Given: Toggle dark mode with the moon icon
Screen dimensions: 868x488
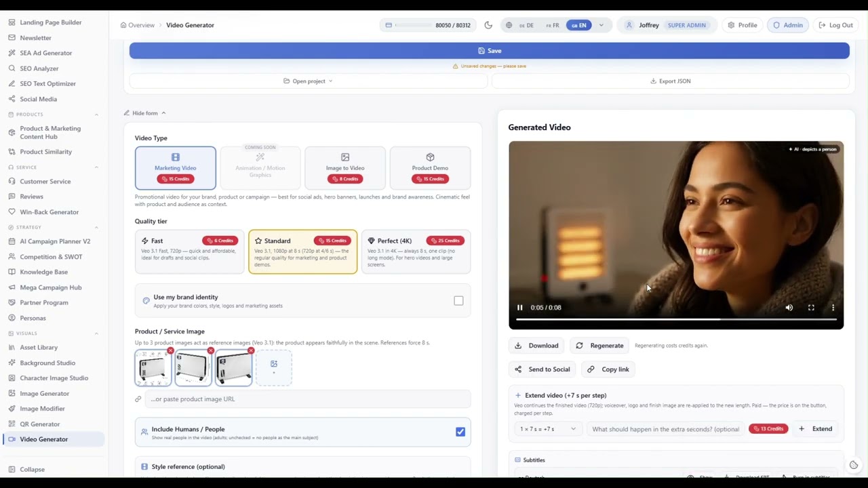Looking at the screenshot, I should [x=488, y=25].
